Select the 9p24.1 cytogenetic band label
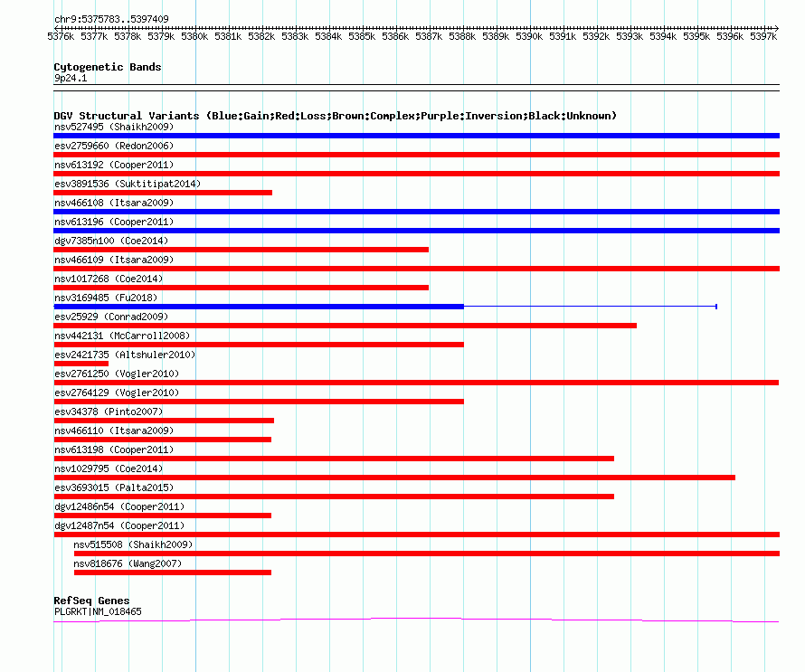 tap(71, 78)
